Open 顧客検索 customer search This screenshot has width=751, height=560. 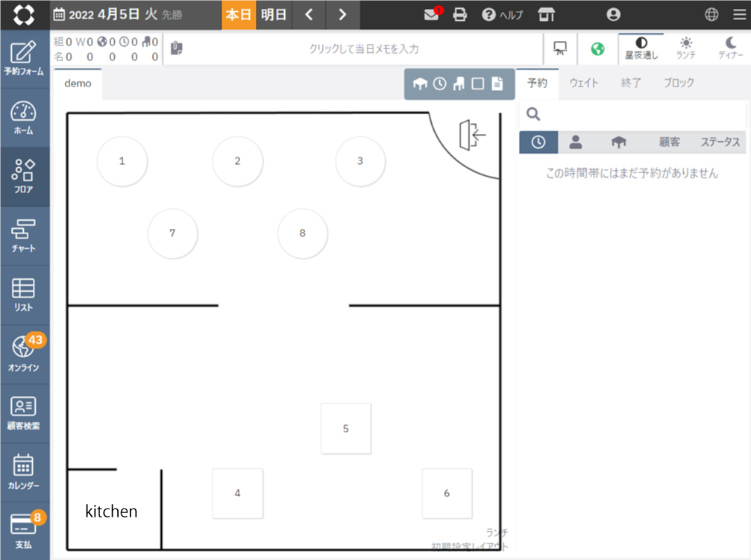click(x=24, y=412)
